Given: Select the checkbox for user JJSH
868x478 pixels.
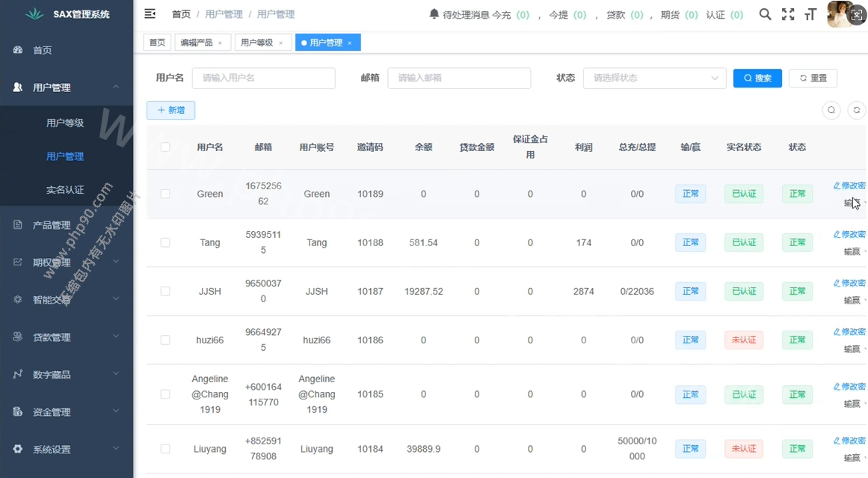Looking at the screenshot, I should [x=165, y=291].
